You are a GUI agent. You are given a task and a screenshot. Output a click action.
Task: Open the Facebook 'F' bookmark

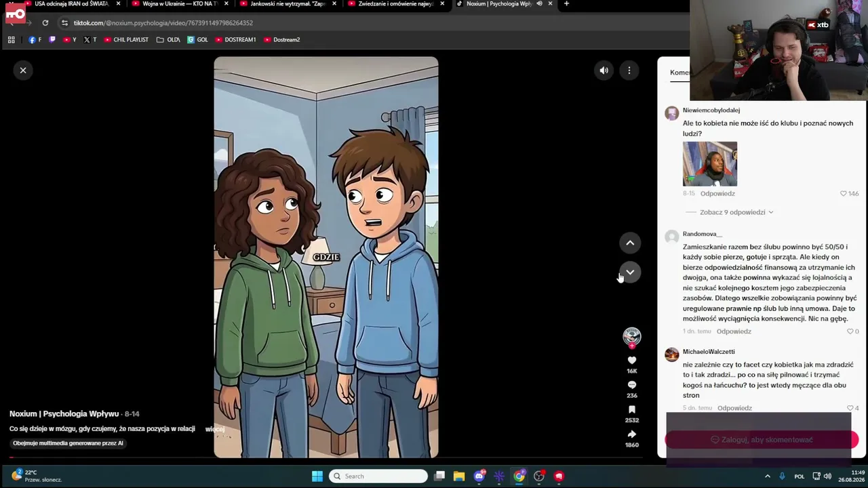point(35,40)
